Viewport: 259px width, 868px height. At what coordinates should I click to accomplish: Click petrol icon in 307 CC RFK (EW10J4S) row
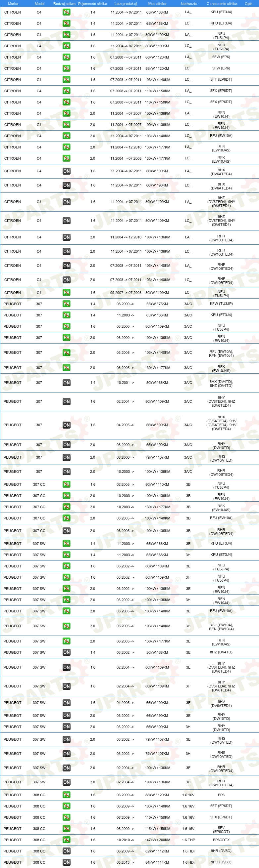(x=67, y=507)
